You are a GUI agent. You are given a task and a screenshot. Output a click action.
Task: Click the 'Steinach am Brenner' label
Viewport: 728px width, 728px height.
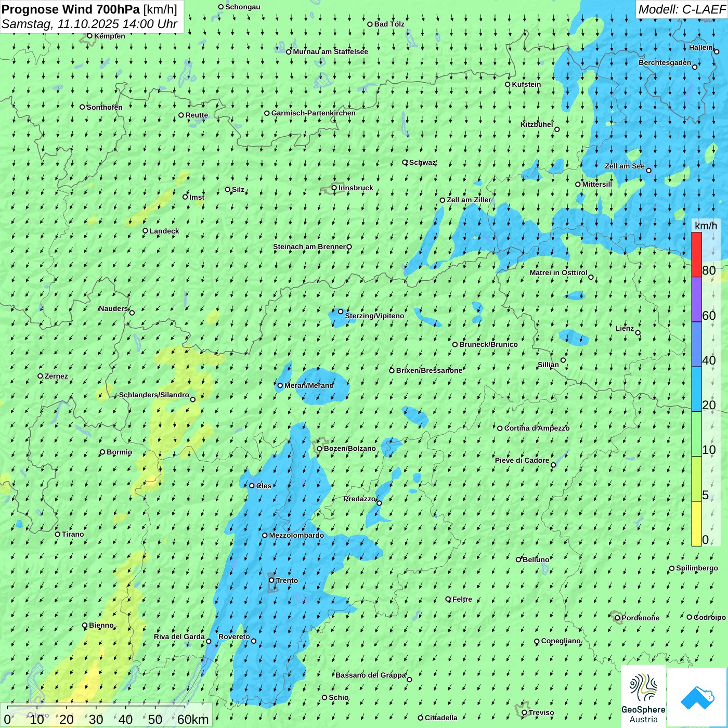click(x=309, y=246)
